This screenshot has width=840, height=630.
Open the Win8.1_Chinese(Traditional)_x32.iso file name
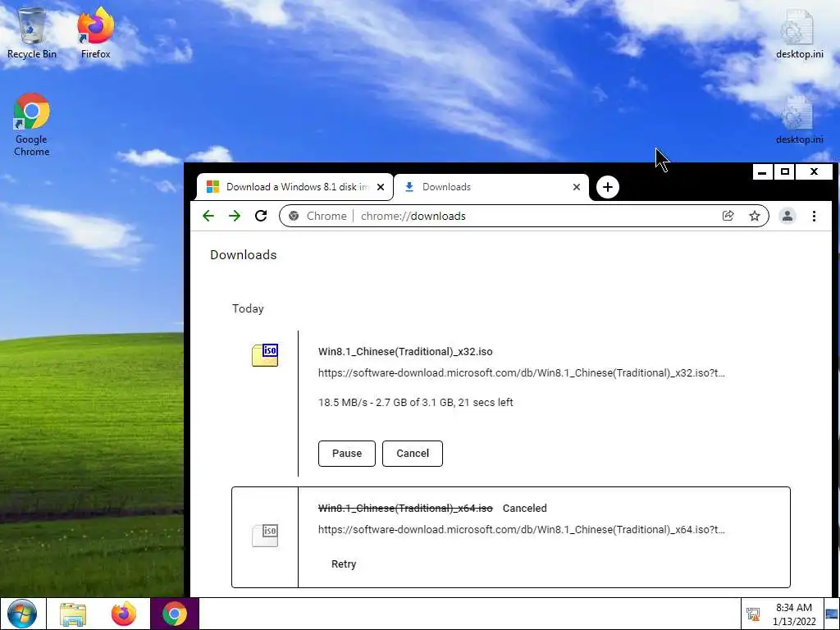pyautogui.click(x=405, y=351)
